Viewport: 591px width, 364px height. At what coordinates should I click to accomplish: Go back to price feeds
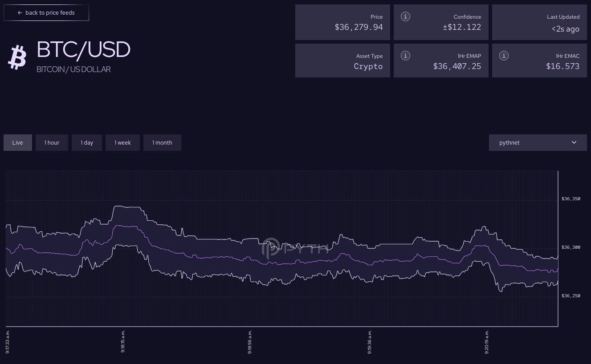[46, 13]
